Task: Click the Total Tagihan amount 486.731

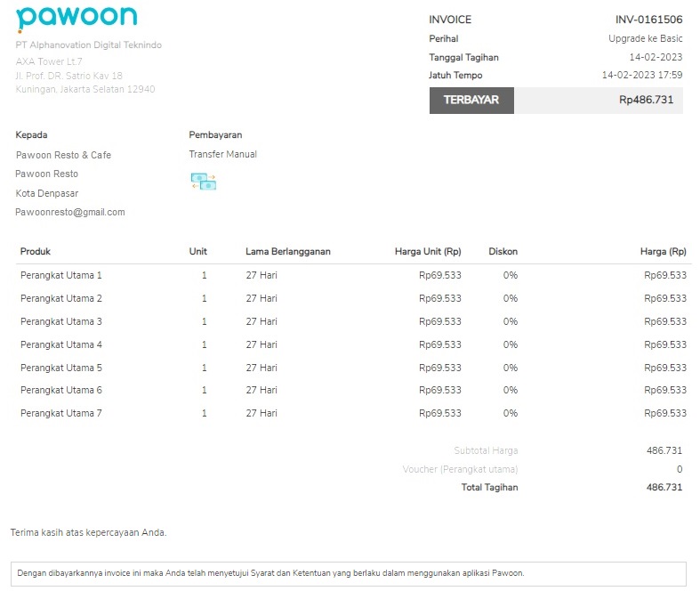Action: (x=664, y=488)
